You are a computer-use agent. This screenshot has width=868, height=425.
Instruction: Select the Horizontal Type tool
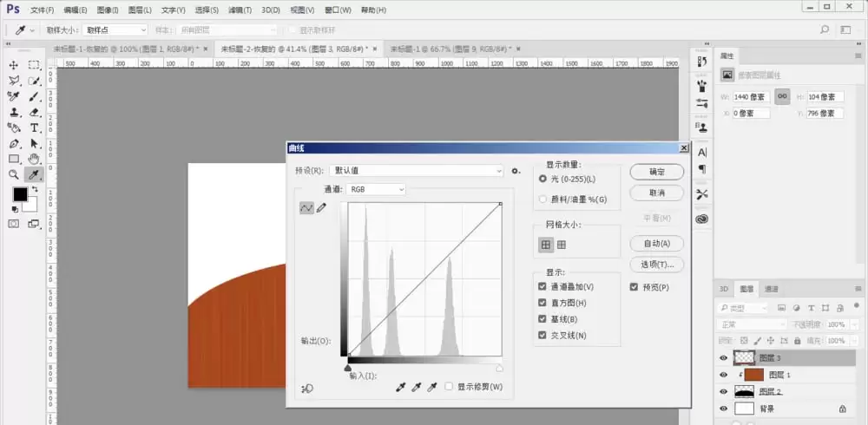(35, 127)
